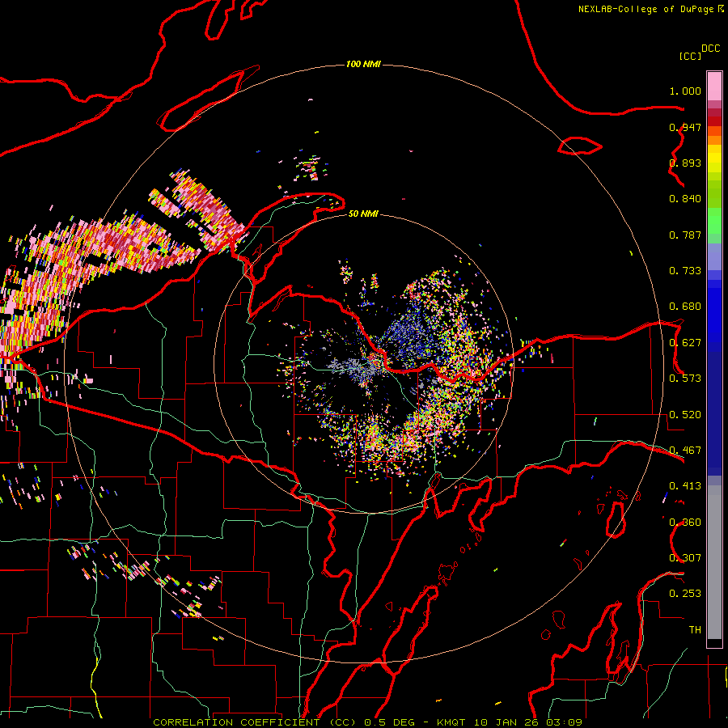Image resolution: width=728 pixels, height=728 pixels.
Task: Click the 50 NMI range ring label
Action: pos(363,214)
